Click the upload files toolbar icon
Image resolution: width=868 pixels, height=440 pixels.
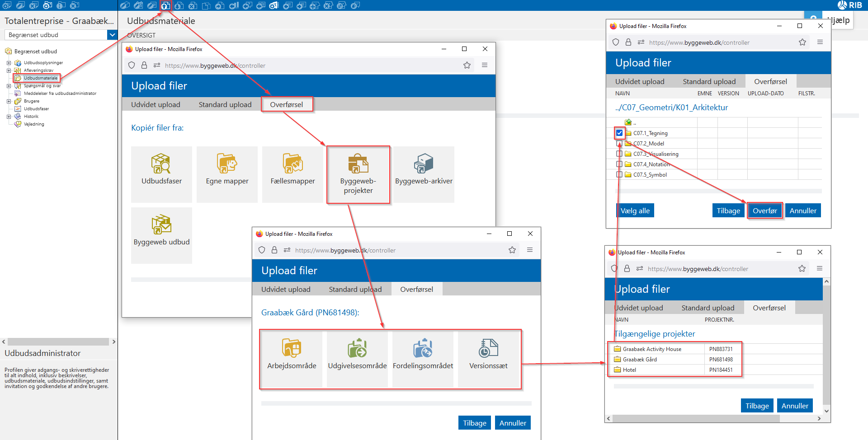(x=166, y=5)
